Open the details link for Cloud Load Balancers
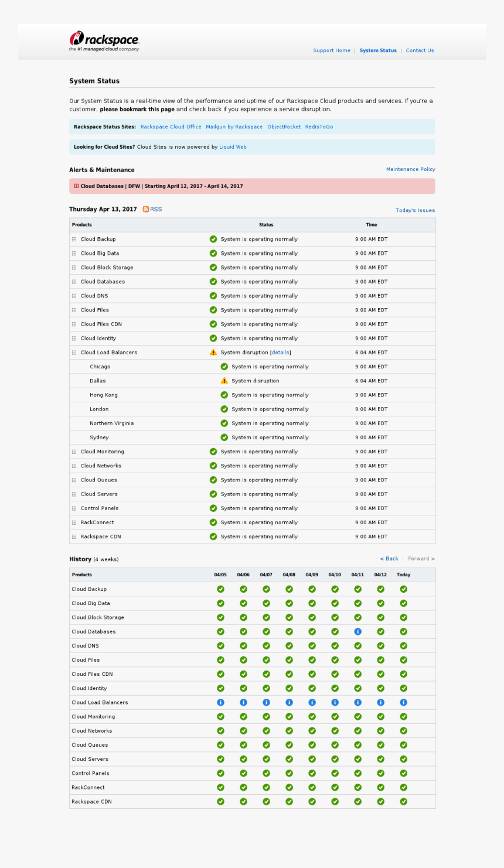 tap(280, 352)
